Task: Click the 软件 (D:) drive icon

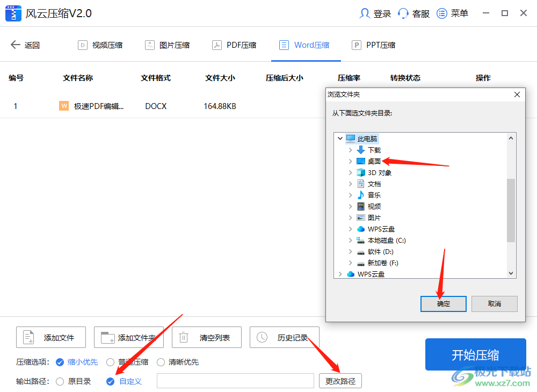Action: (x=361, y=253)
